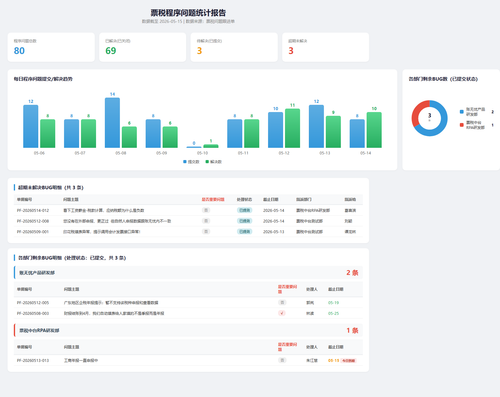Click the red header of the overdue table's important-issue column

213,200
